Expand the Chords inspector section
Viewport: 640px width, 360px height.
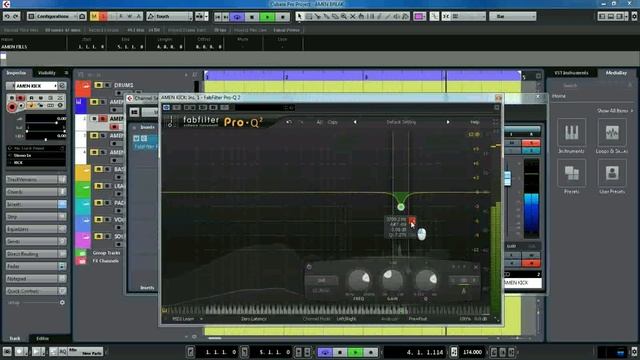[36, 191]
